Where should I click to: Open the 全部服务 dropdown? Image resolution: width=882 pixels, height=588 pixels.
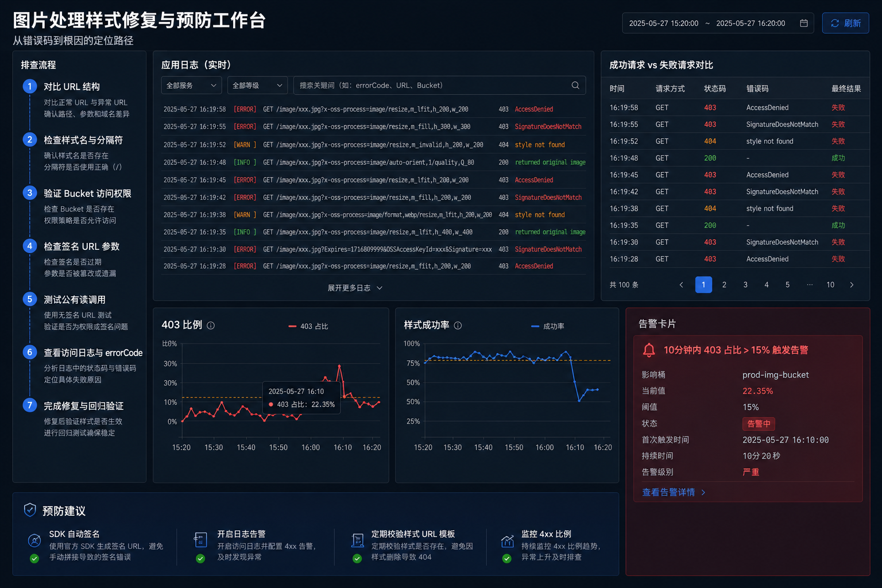tap(191, 85)
